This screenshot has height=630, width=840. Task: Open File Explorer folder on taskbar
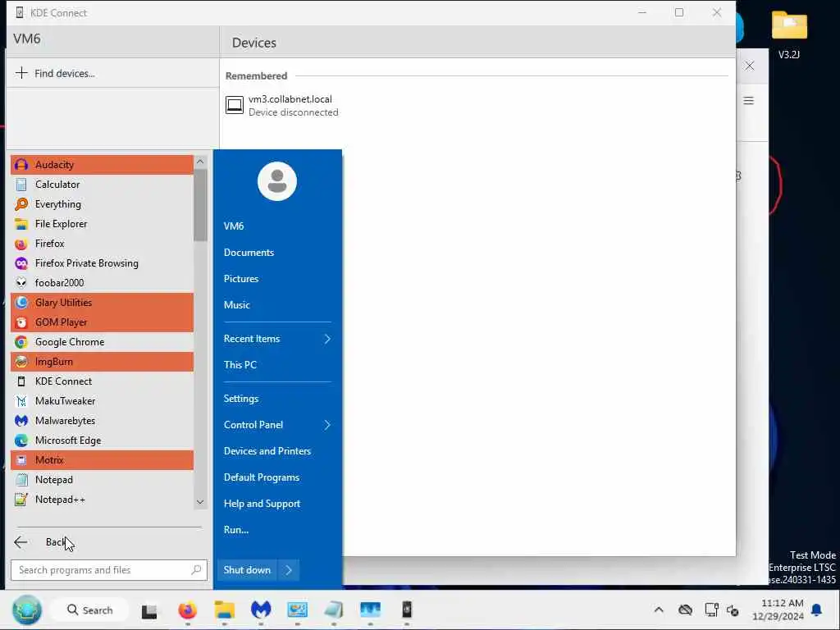pos(225,609)
